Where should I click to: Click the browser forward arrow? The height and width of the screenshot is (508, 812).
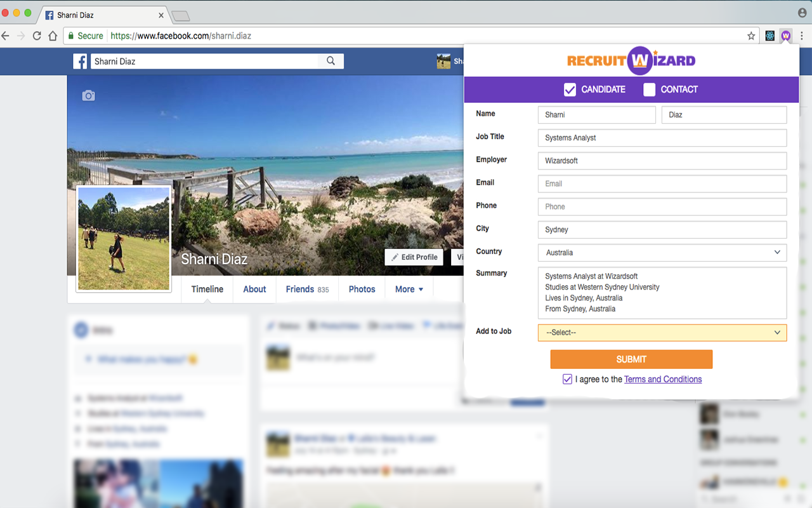(x=21, y=36)
